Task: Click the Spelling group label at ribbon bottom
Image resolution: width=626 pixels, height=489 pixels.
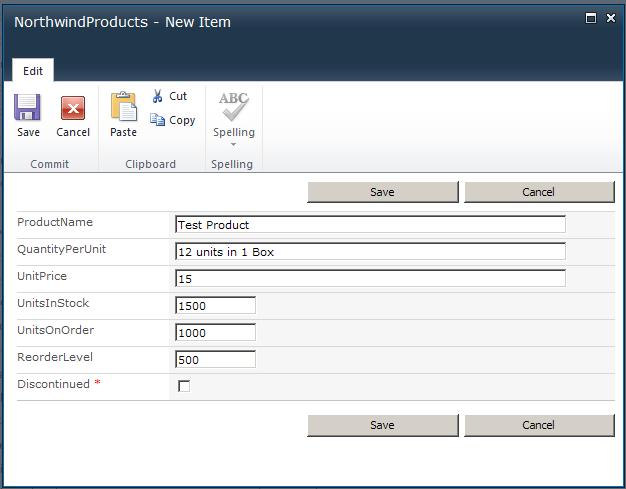Action: 232,164
